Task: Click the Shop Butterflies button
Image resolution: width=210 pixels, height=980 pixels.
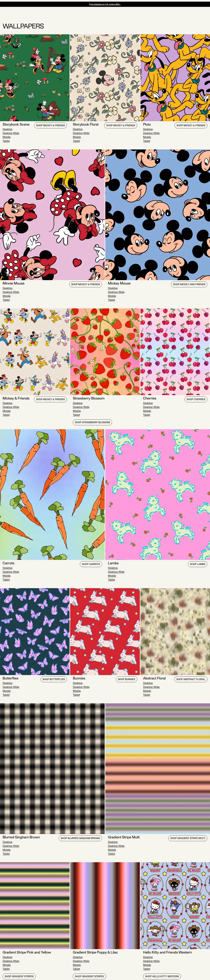Action: pos(54,679)
